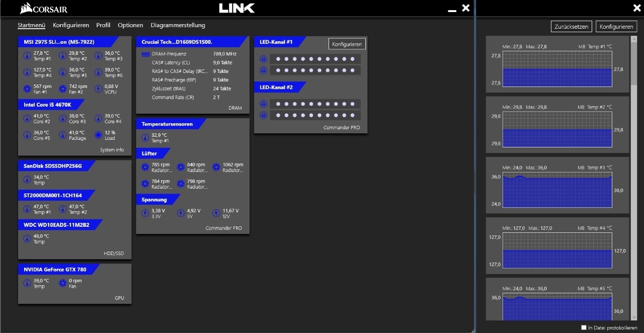Select the 127,0 °C Temp #4 sensor icon
Screen dimensions: 644x333
[x=27, y=72]
